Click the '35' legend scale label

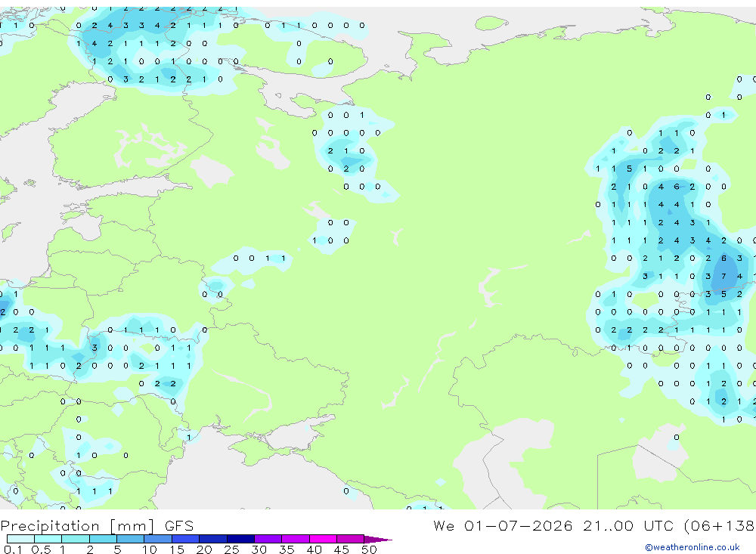point(287,549)
